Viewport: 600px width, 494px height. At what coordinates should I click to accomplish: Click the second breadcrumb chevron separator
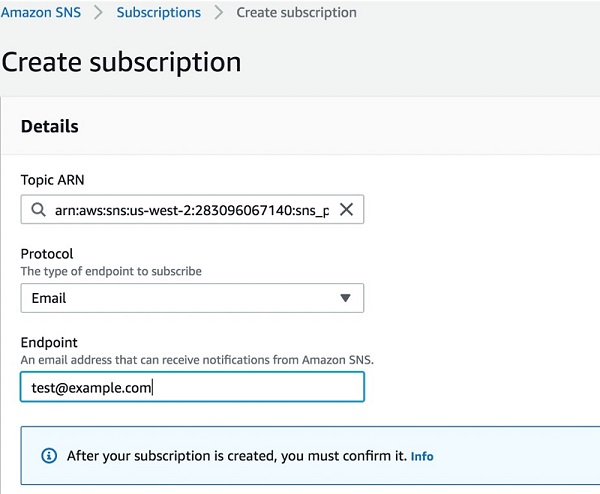[218, 13]
